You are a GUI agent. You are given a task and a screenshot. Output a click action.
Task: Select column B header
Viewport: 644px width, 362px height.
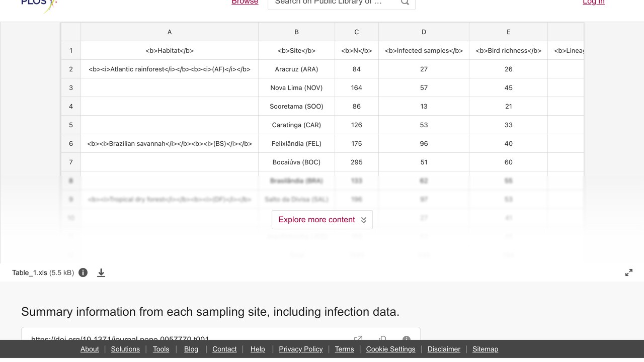[296, 32]
